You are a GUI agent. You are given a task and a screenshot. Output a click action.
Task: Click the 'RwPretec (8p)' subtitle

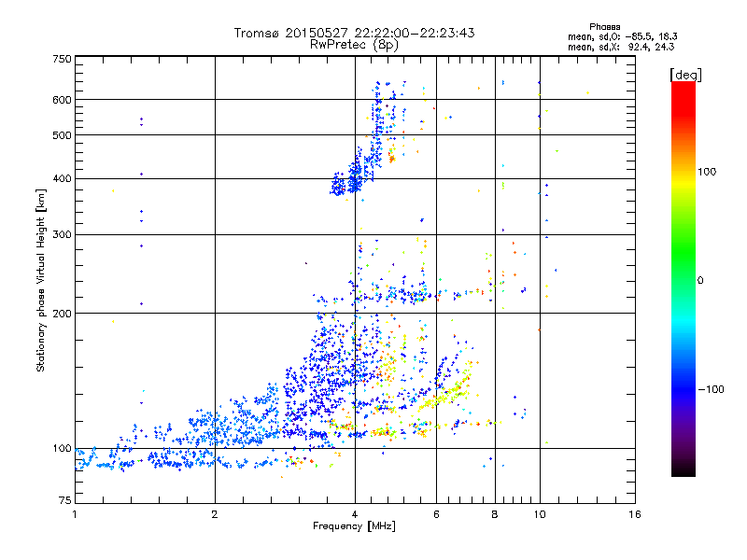click(354, 45)
